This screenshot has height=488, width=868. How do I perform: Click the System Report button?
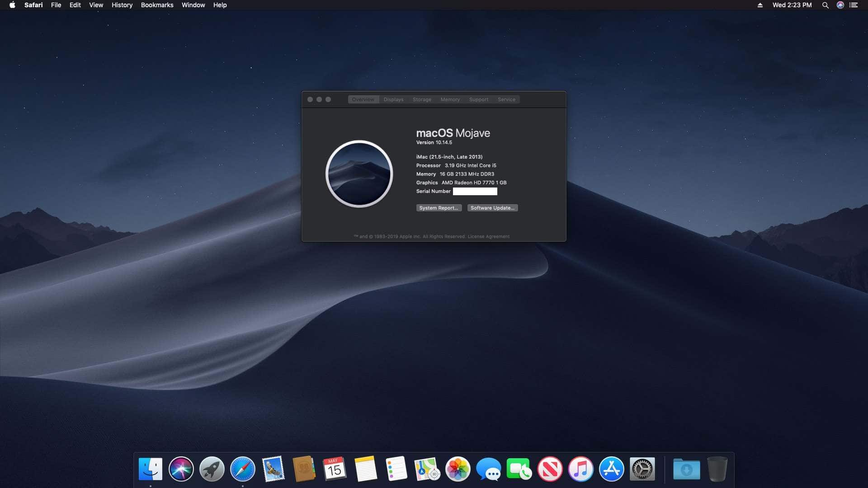pyautogui.click(x=439, y=208)
